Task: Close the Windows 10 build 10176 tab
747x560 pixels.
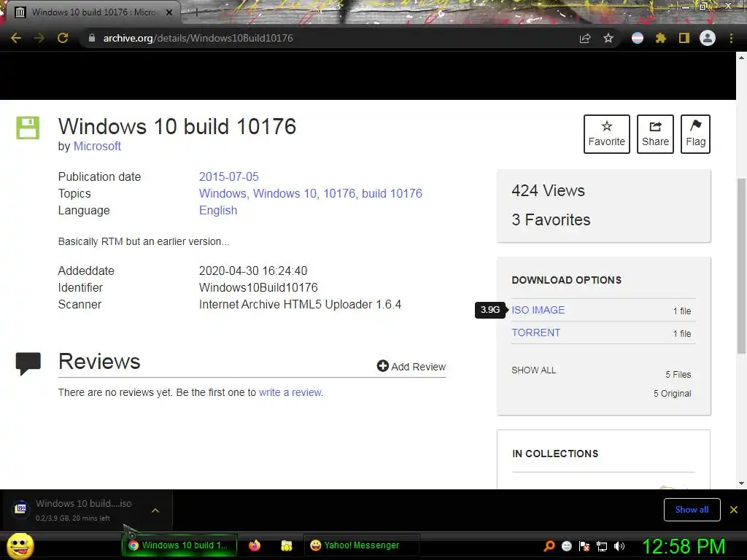Action: pos(169,12)
